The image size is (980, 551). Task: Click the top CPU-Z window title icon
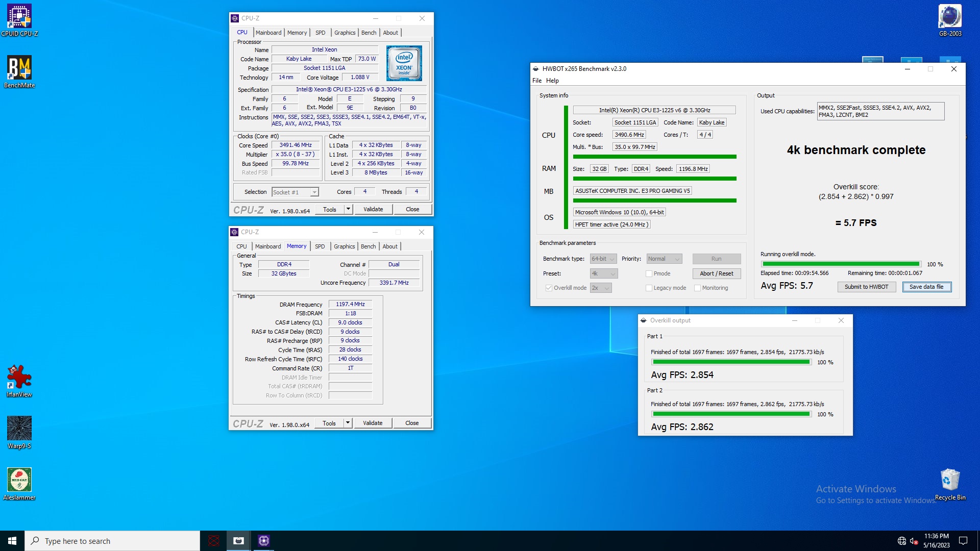(x=235, y=18)
